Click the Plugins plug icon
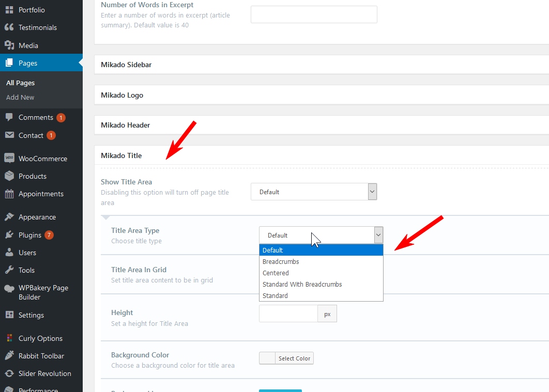This screenshot has height=392, width=549. 9,234
